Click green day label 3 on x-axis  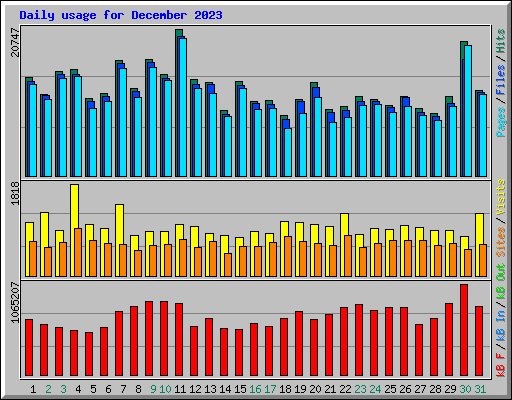[63, 389]
